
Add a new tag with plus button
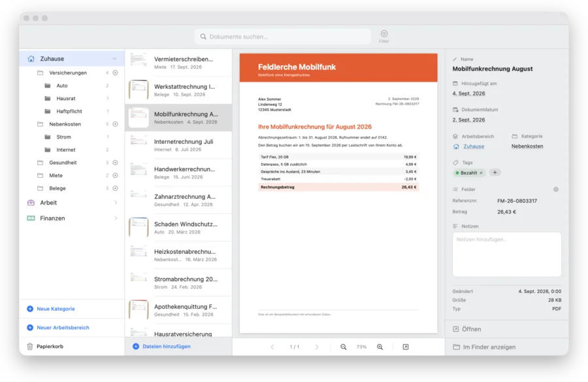coord(495,173)
